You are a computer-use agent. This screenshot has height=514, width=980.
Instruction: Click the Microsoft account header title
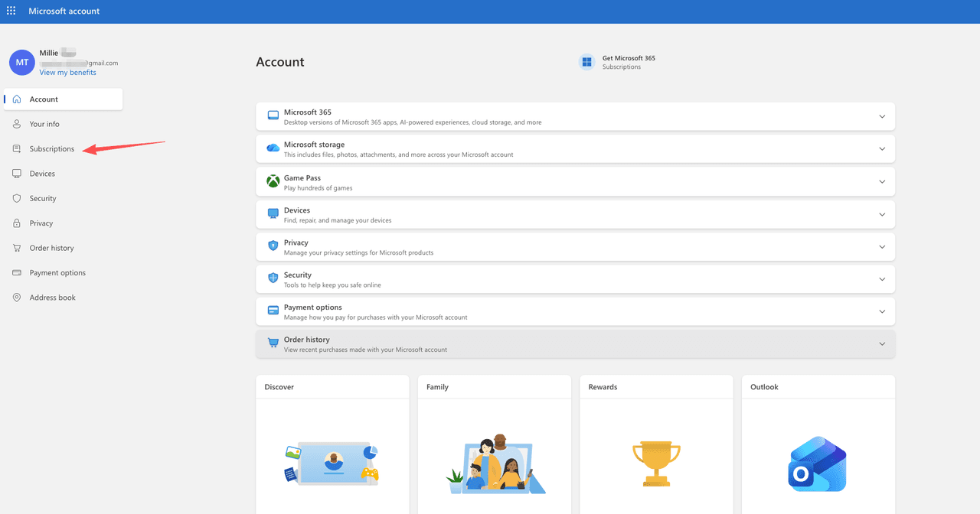coord(64,11)
